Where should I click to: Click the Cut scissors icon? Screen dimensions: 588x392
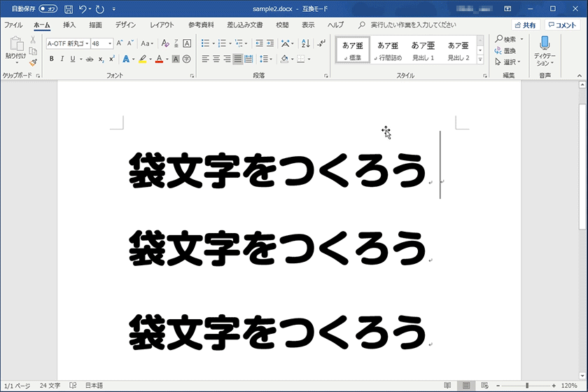(x=33, y=39)
